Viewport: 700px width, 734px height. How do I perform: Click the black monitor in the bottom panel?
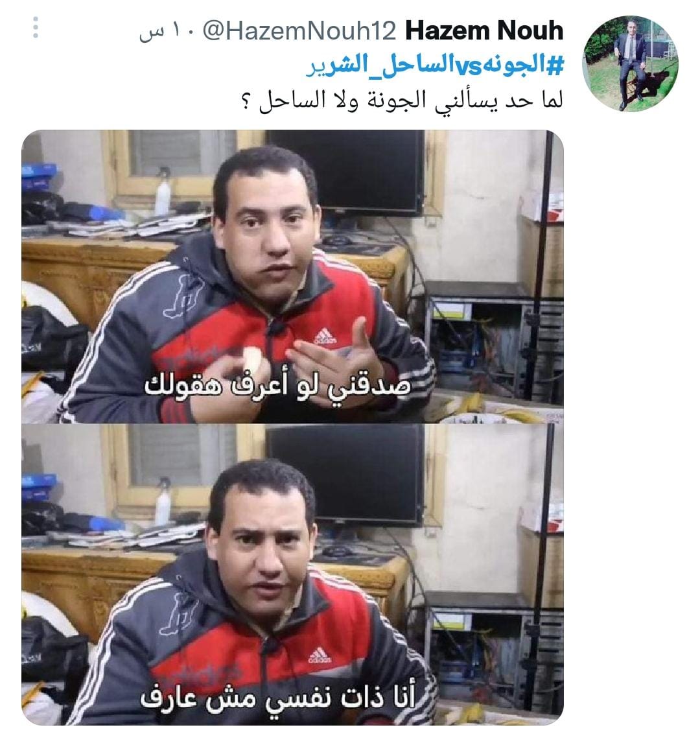(346, 475)
